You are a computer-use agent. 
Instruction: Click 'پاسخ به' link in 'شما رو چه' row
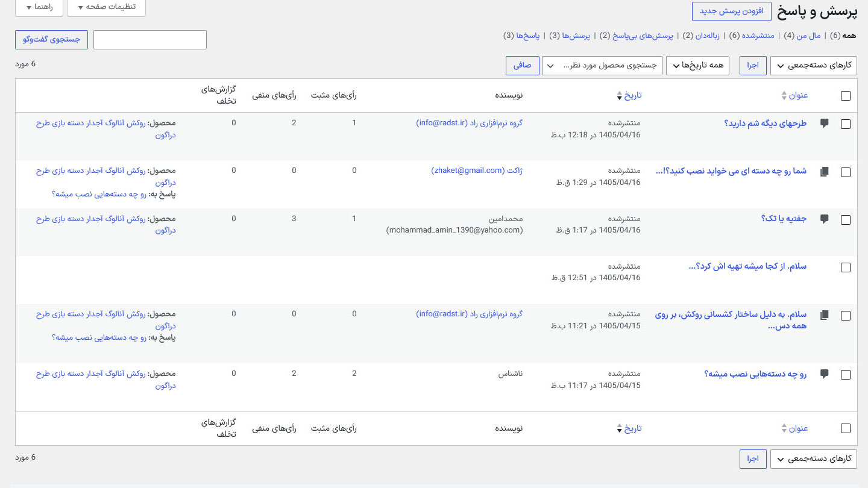coord(99,194)
